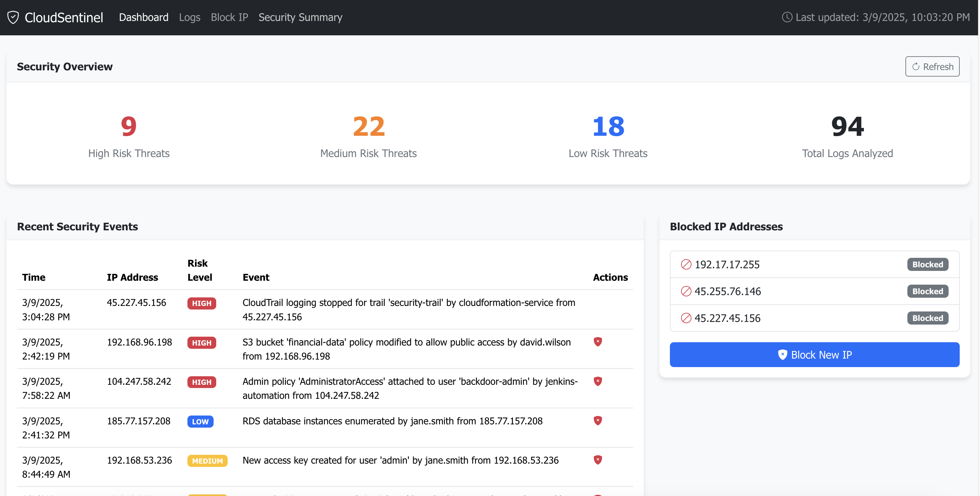
Task: Click the CloudSentinel shield logo icon
Action: click(x=13, y=18)
